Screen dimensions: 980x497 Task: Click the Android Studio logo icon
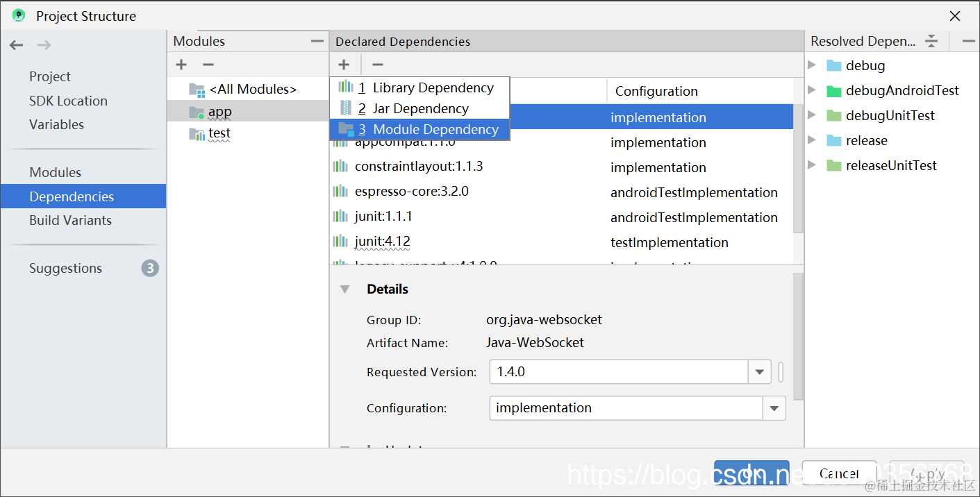19,15
